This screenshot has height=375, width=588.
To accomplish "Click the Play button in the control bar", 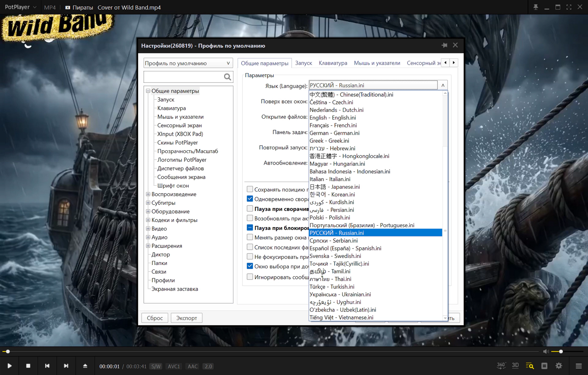I will 9,366.
